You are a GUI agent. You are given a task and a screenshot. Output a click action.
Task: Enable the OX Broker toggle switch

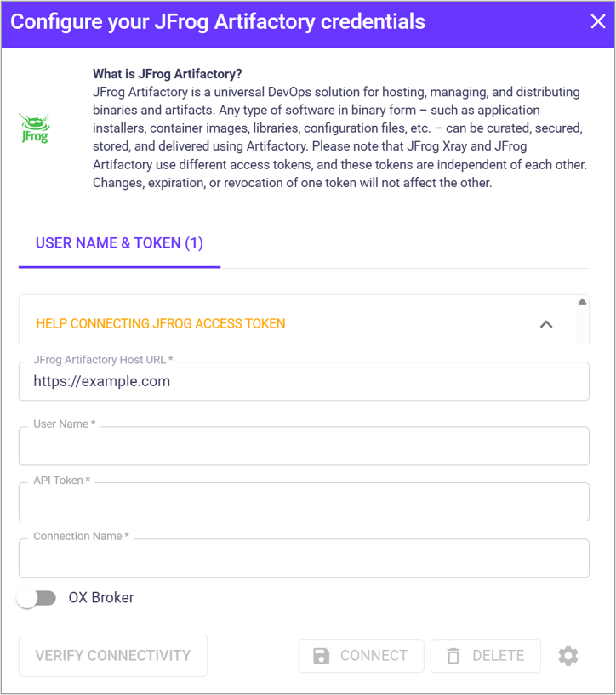pos(37,598)
